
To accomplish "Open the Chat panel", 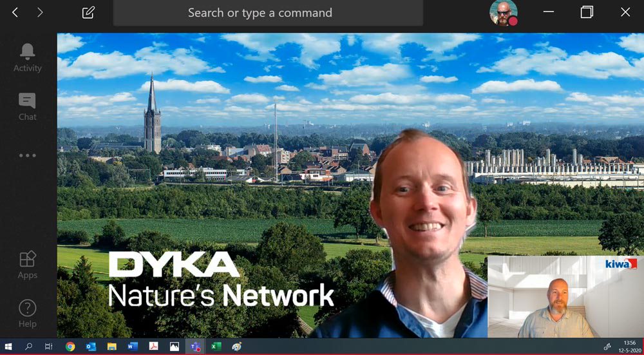I will (28, 107).
